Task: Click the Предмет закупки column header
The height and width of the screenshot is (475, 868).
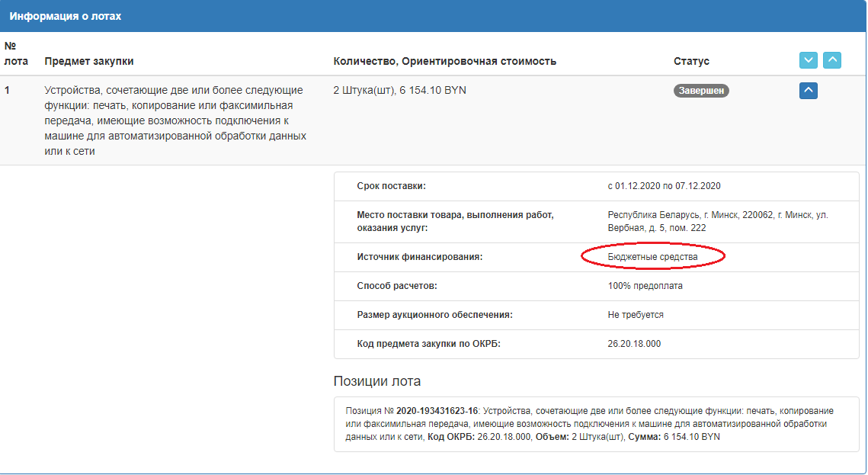Action: [89, 61]
